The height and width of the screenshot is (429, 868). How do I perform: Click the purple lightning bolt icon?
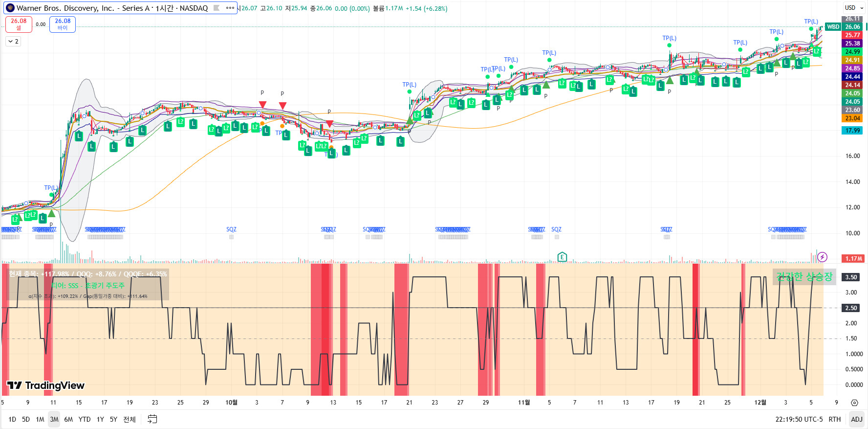click(x=823, y=257)
